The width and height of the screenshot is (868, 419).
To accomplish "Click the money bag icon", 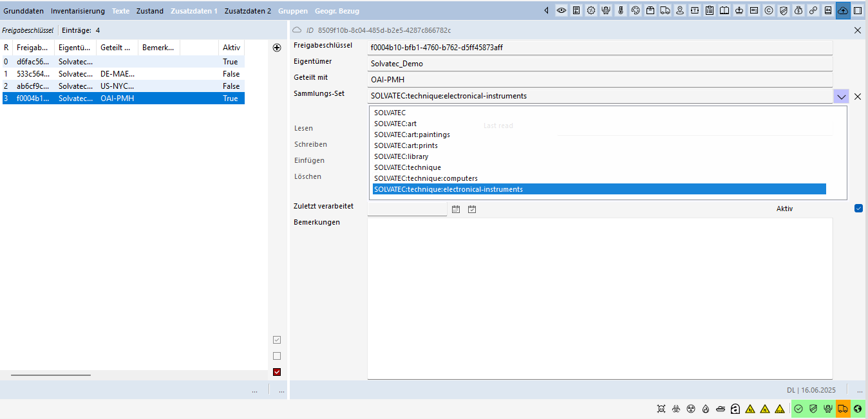I will click(798, 10).
